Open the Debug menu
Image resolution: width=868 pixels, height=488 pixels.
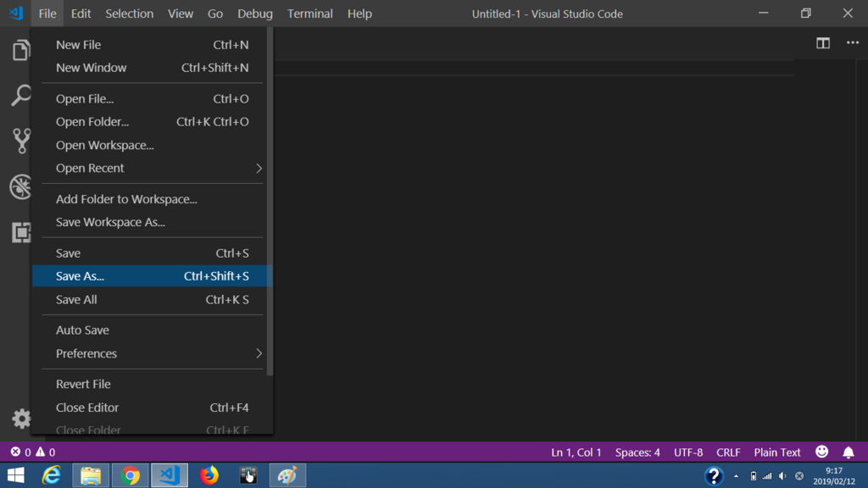click(x=255, y=14)
